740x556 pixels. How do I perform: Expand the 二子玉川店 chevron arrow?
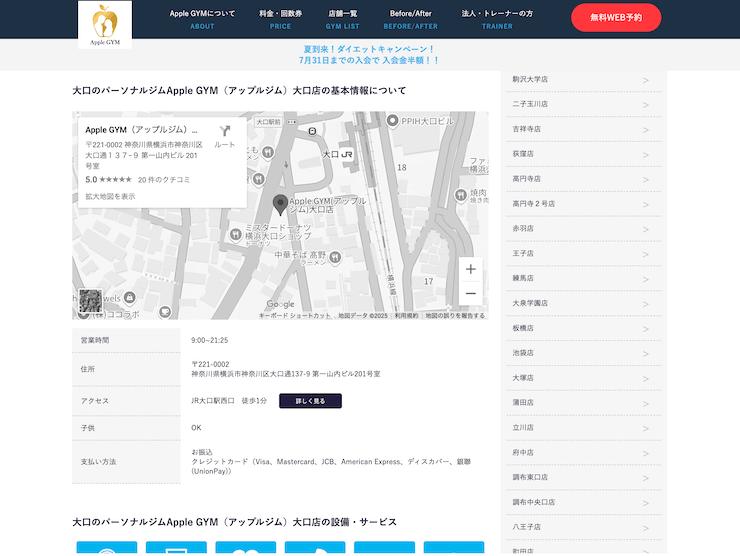point(646,105)
